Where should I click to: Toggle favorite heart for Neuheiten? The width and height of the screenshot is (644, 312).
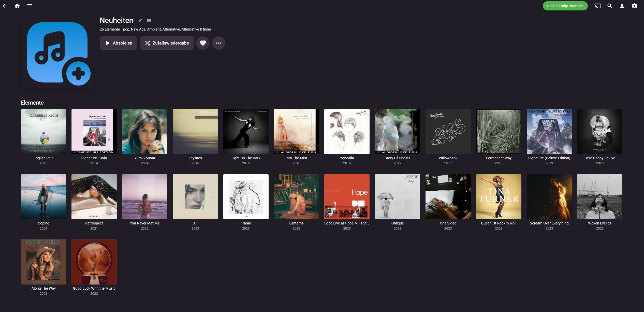point(203,43)
